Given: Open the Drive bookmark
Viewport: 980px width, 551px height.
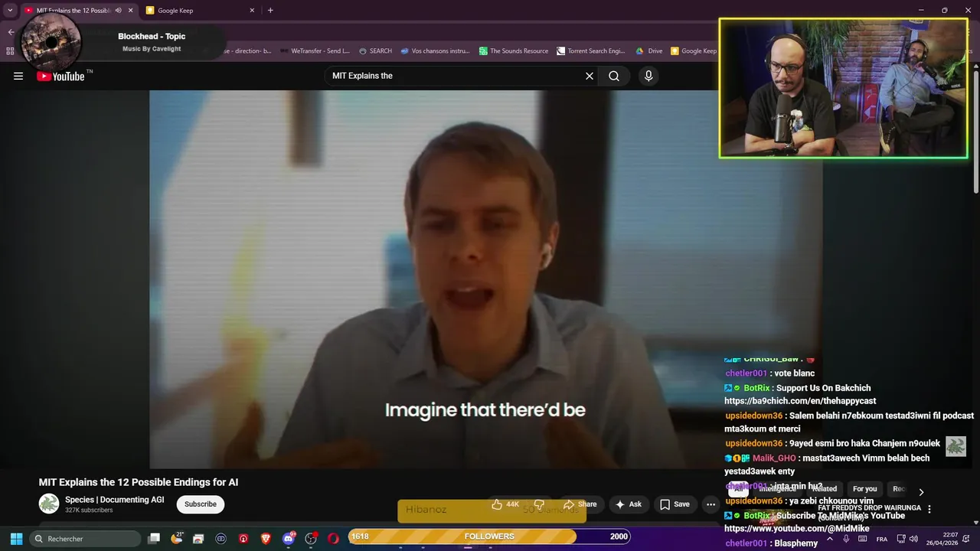Looking at the screenshot, I should 649,51.
